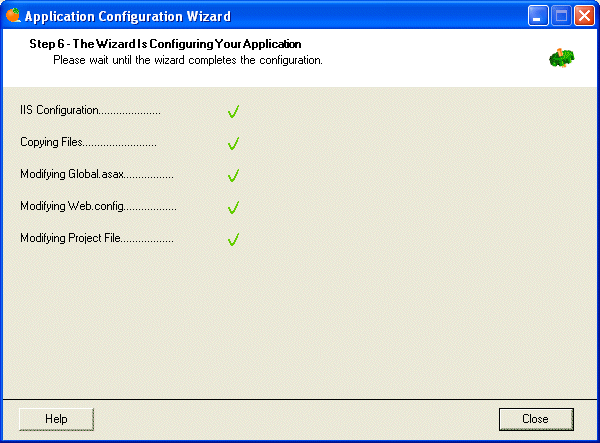Click the checkmark beside Modifying Global.asax
The width and height of the screenshot is (600, 443).
pyautogui.click(x=233, y=176)
